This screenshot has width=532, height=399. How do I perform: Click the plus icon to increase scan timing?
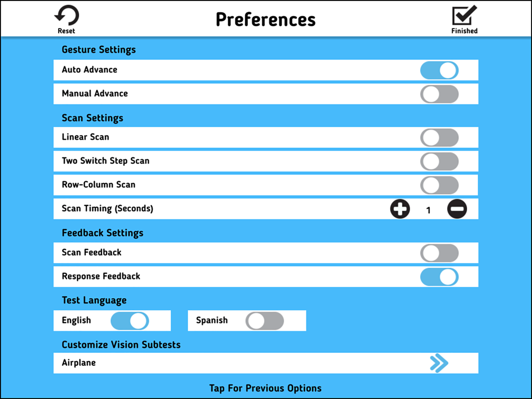[400, 209]
